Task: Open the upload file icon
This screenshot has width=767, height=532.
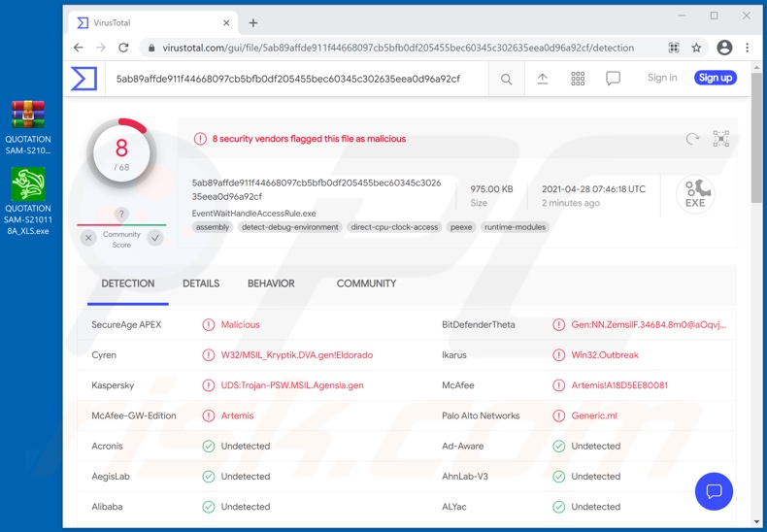Action: coord(542,79)
